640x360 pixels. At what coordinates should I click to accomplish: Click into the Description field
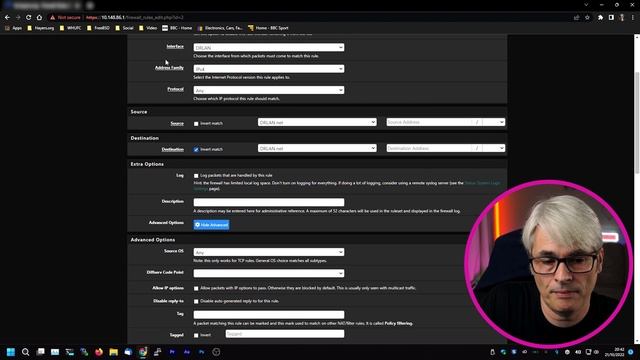pyautogui.click(x=269, y=202)
